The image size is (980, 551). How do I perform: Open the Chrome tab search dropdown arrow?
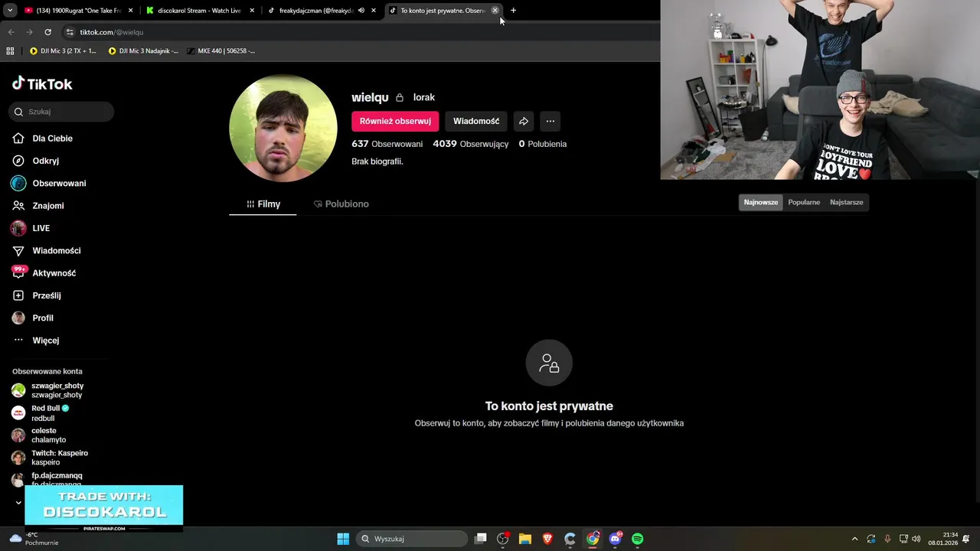tap(10, 10)
